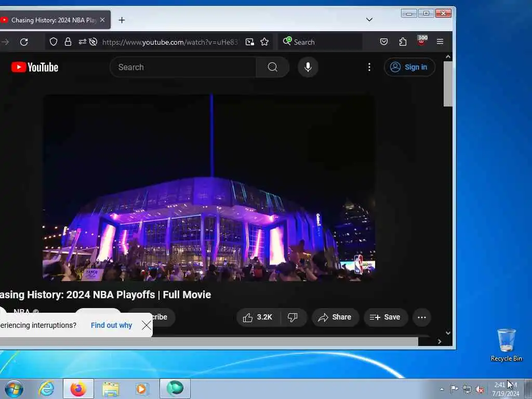Share the video
This screenshot has width=532, height=399.
point(335,317)
